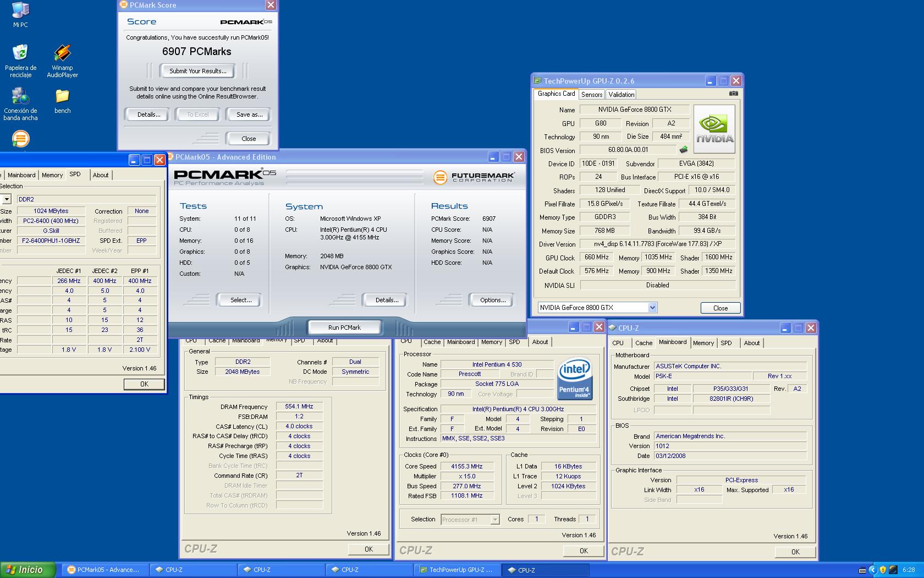
Task: Click the 6907 PCMarks score text
Action: [197, 51]
